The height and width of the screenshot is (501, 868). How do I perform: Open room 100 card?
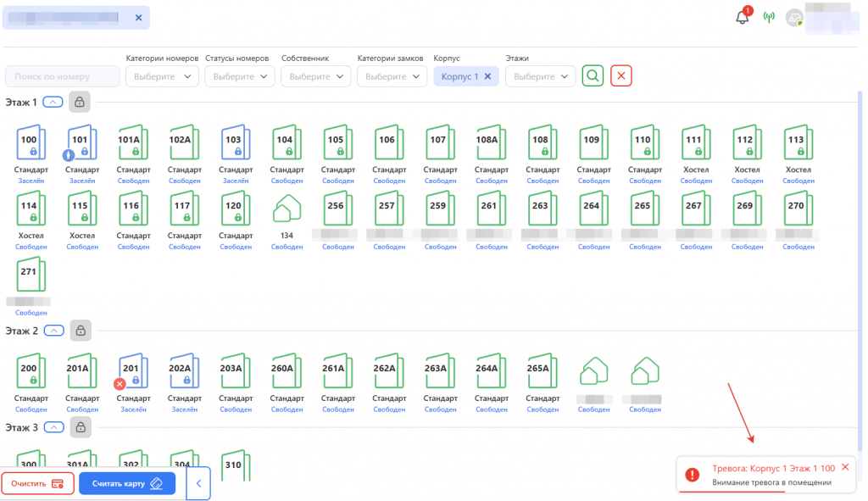pos(31,142)
